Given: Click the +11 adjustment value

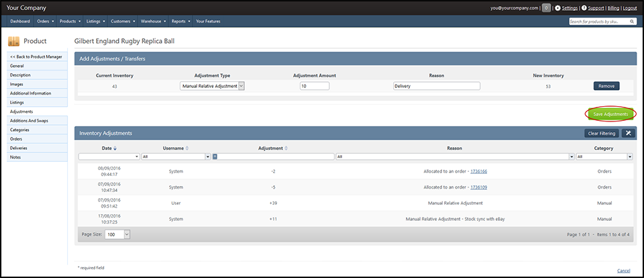Looking at the screenshot, I should point(273,219).
